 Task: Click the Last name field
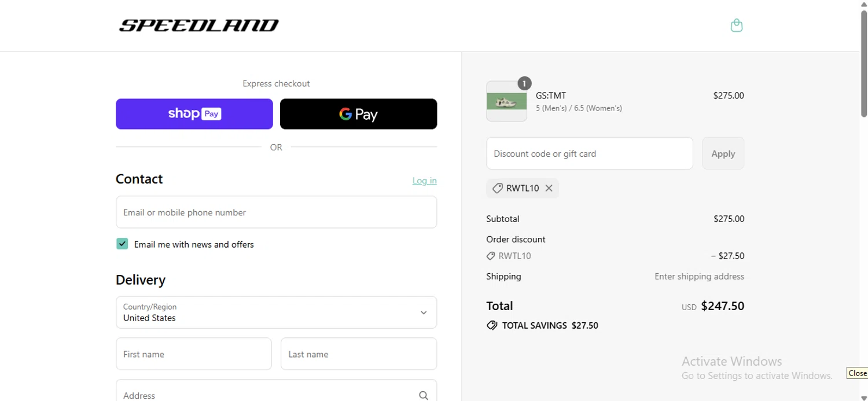(x=359, y=354)
